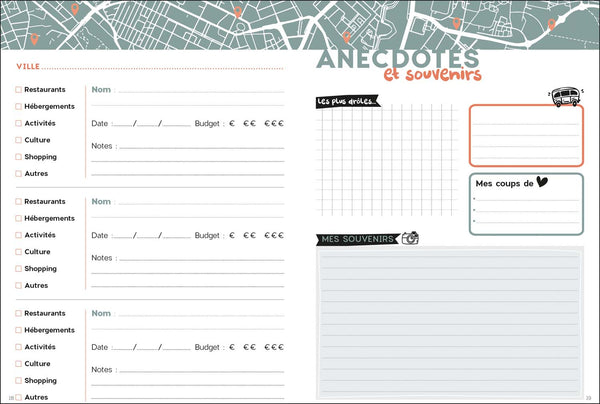Check Activités box in the top entry
The width and height of the screenshot is (600, 404).
point(18,123)
